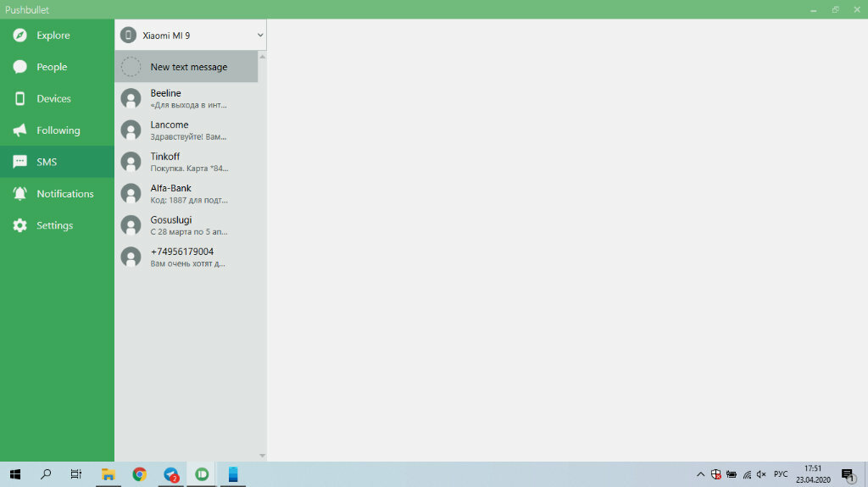Open the Tinkoff conversation

pyautogui.click(x=186, y=162)
